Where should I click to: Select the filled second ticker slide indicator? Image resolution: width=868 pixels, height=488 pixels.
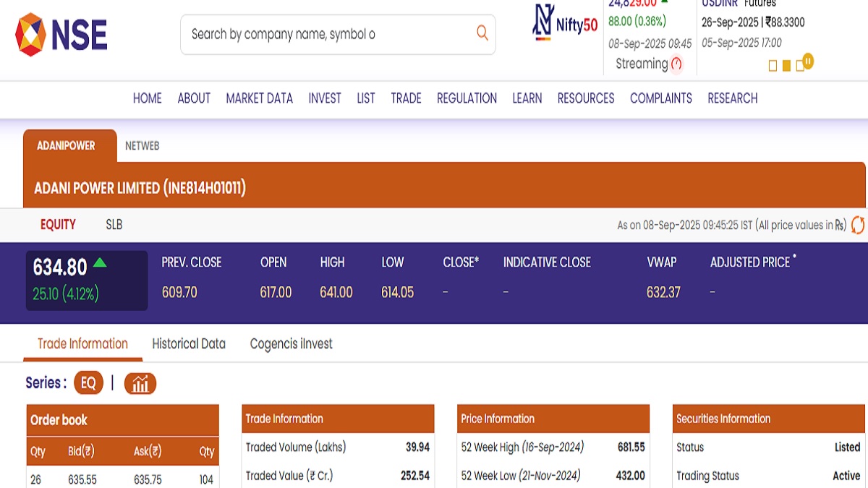(x=786, y=66)
